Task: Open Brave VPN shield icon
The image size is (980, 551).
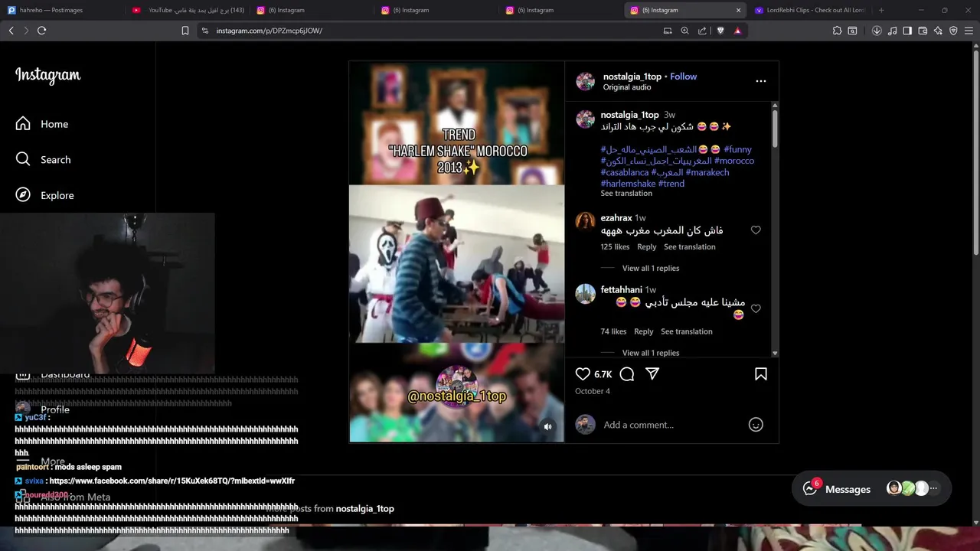Action: (x=953, y=31)
